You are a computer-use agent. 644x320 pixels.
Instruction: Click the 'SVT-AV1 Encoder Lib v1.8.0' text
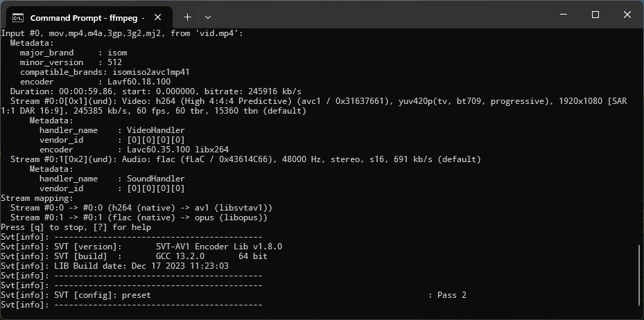(x=219, y=247)
